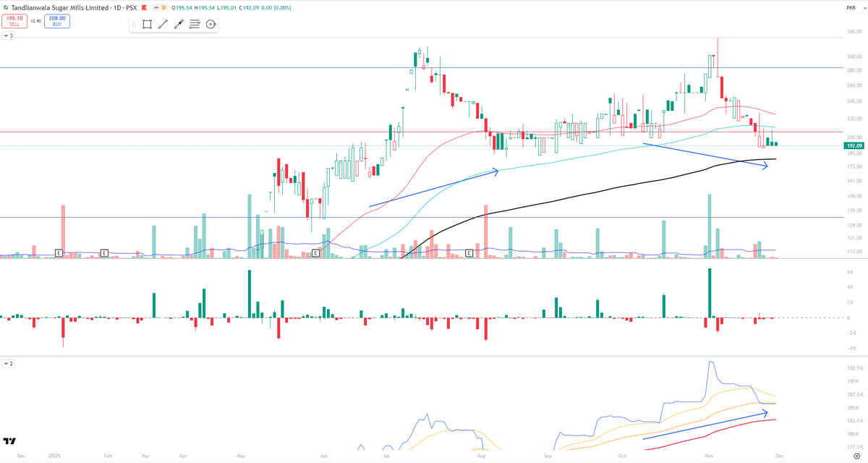This screenshot has width=868, height=463.
Task: Click the -4K volume-delta scale label
Action: tap(852, 348)
